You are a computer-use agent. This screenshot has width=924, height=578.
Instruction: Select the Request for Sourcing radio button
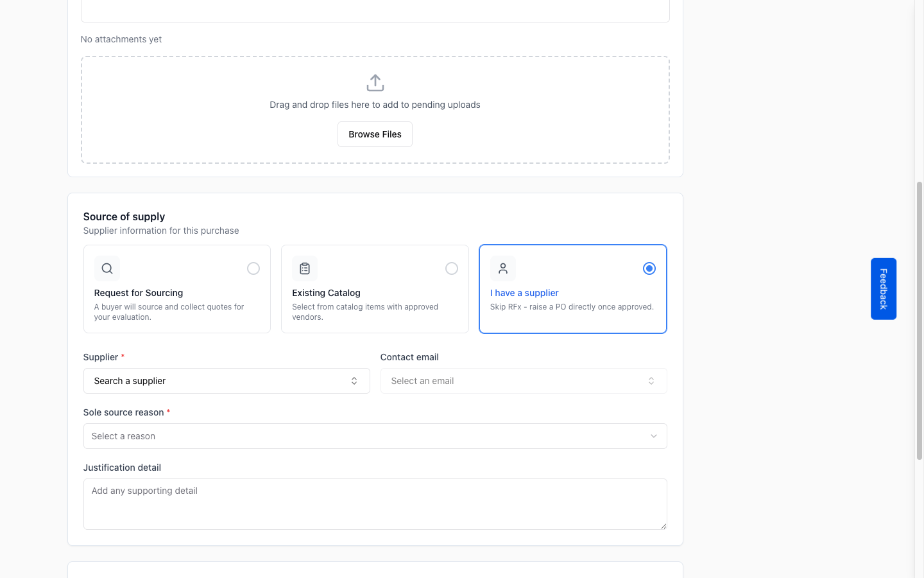click(253, 268)
